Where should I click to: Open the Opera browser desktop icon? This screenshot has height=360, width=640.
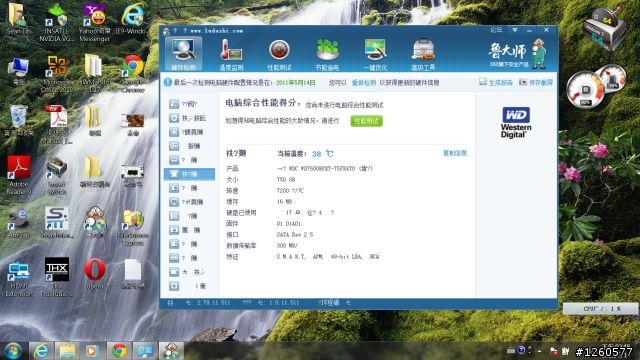[x=94, y=273]
